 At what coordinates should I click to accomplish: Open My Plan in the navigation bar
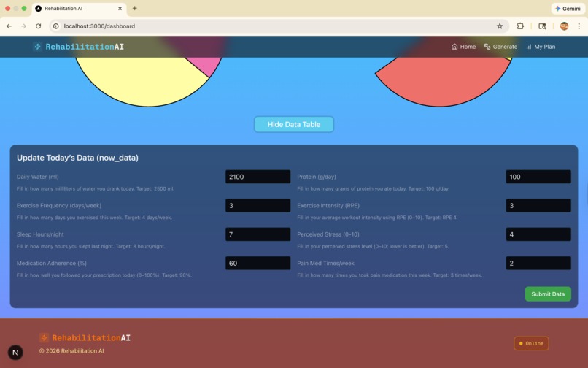click(541, 47)
